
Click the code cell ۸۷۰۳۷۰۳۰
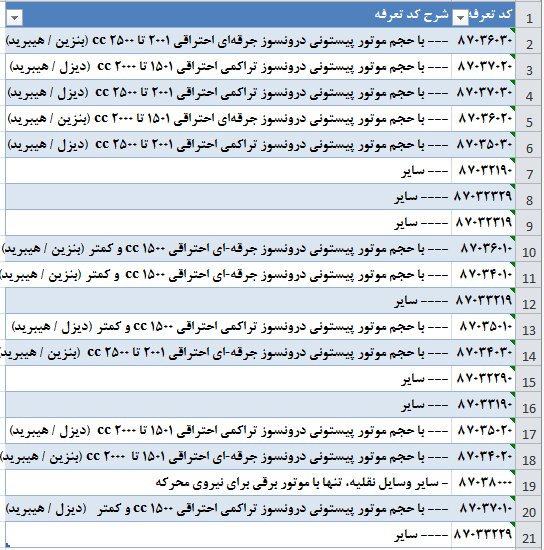tap(483, 93)
